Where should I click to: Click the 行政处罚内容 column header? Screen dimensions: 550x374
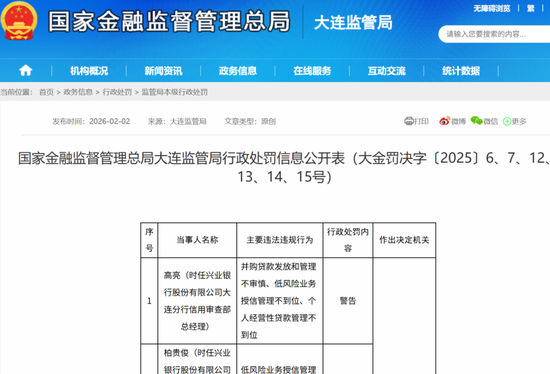(x=348, y=240)
